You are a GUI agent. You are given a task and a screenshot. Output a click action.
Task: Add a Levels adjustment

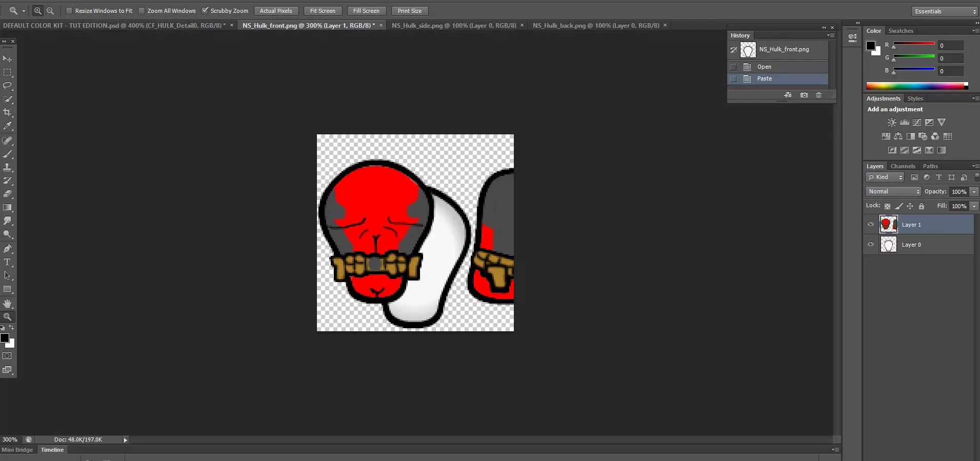click(x=905, y=123)
